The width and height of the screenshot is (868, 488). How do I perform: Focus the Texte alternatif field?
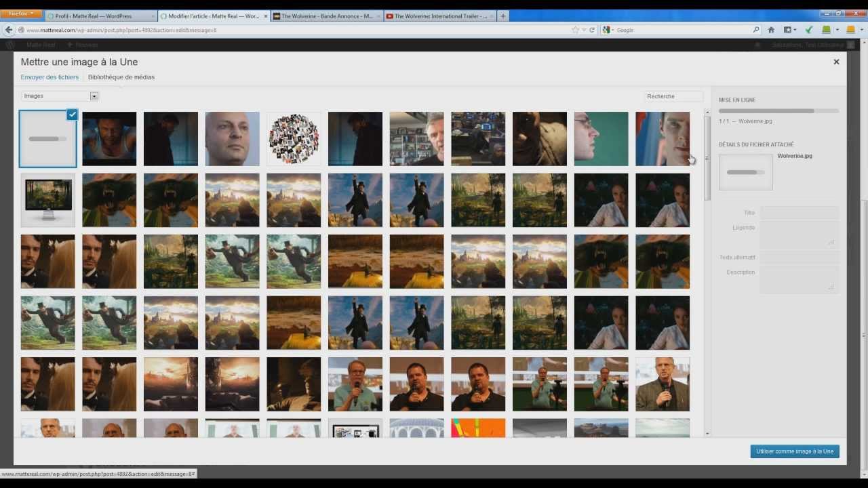click(799, 258)
